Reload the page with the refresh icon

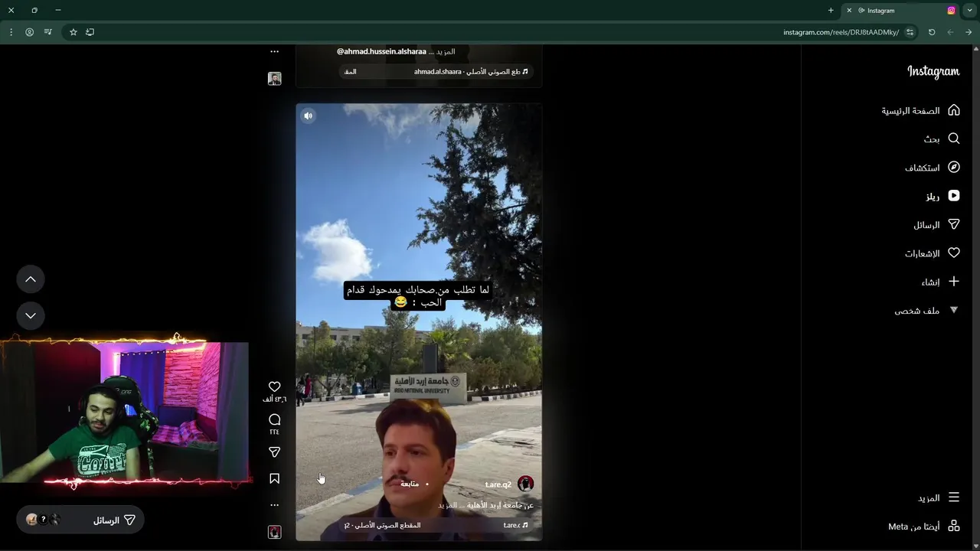click(932, 32)
